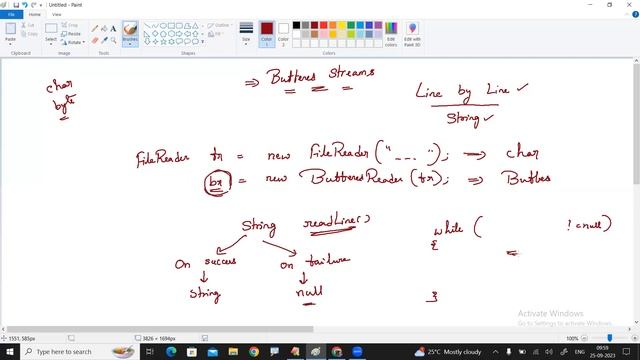The height and width of the screenshot is (360, 640).
Task: Select the Color picker eyedropper tool
Action: pos(104,40)
